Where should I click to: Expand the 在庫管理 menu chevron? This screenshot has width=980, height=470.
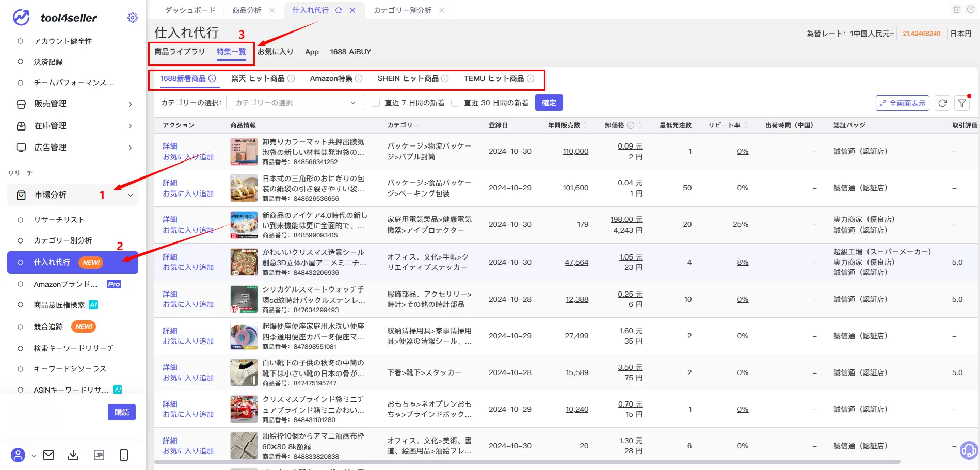click(x=130, y=126)
